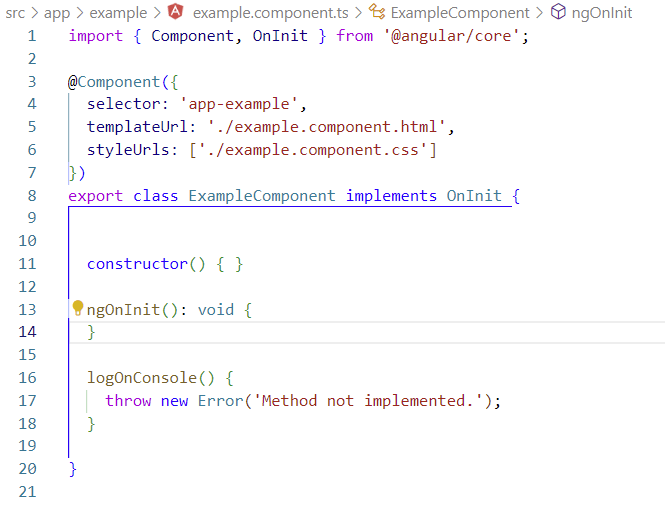Select example.component.ts in the breadcrumb
This screenshot has height=505, width=665.
(271, 13)
